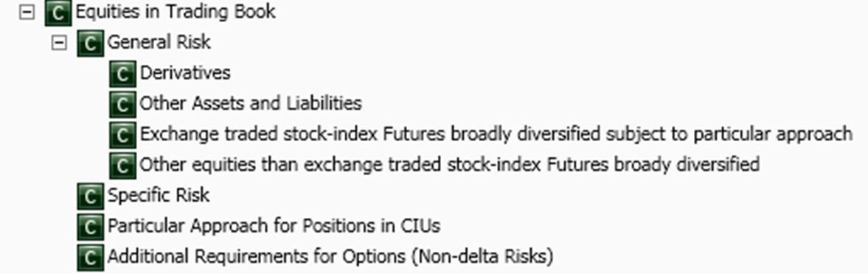The image size is (868, 274).
Task: Select Additional Requirements for Options (Non-delta Risks)
Action: (x=330, y=257)
